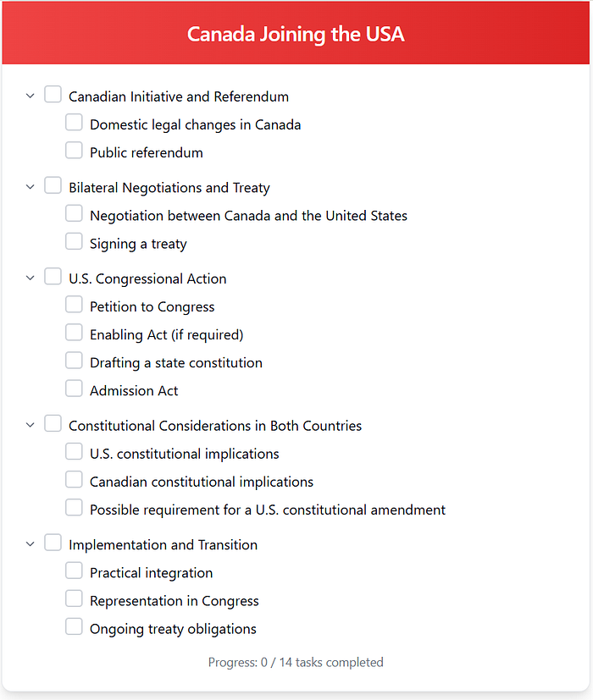Tick the Drafting a state constitution checkbox
The width and height of the screenshot is (593, 700).
click(x=74, y=361)
